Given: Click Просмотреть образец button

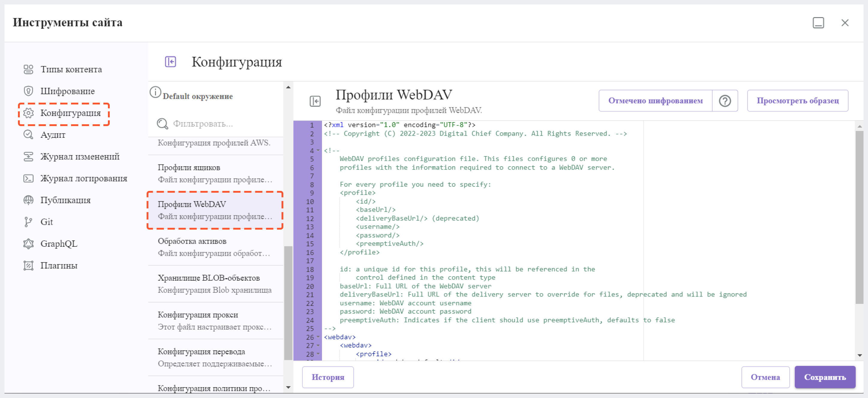Looking at the screenshot, I should pos(798,101).
